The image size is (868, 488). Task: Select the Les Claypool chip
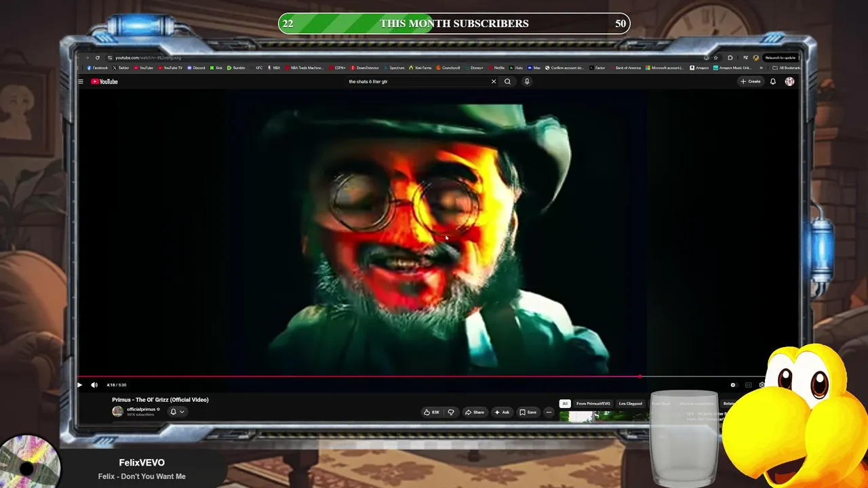pos(631,403)
